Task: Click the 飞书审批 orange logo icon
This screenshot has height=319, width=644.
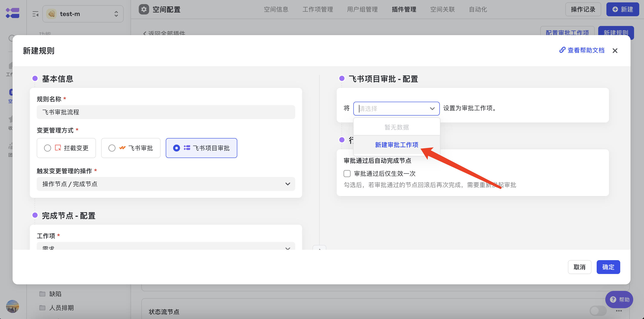Action: [122, 148]
